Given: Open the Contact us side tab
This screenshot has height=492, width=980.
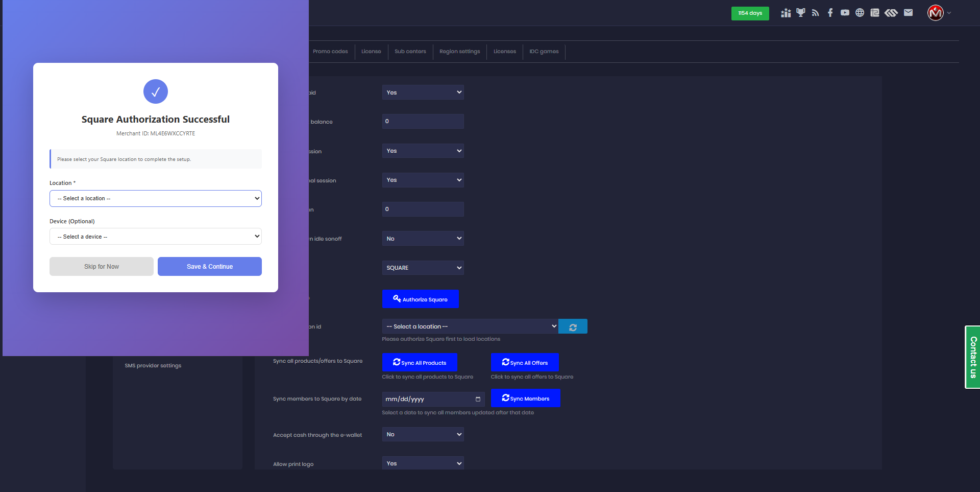Looking at the screenshot, I should pos(973,357).
